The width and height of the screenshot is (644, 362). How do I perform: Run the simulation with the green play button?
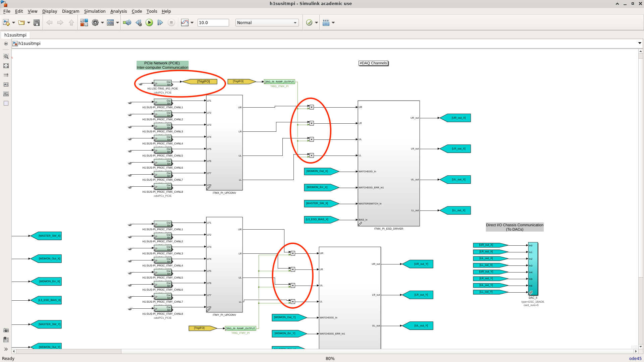[149, 22]
